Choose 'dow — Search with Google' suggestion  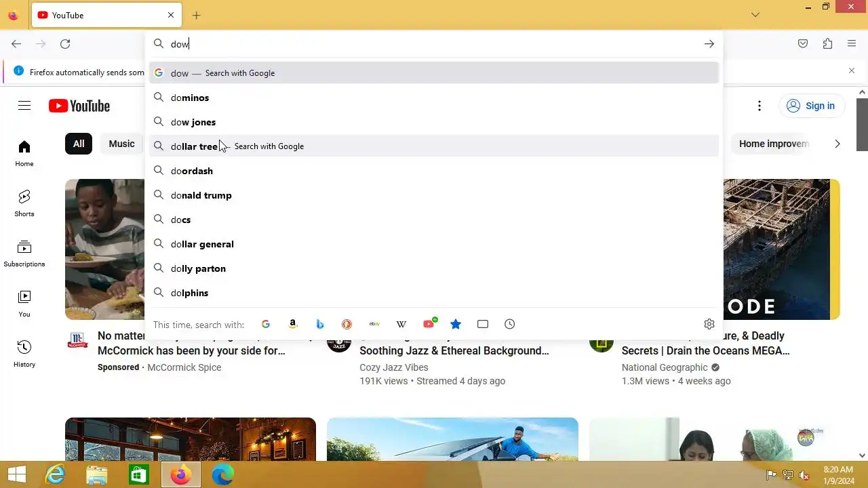434,73
